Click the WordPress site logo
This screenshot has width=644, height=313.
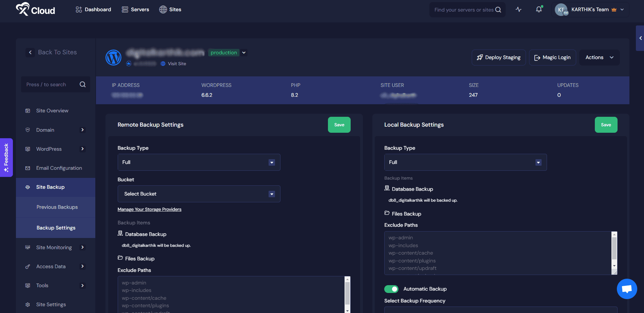114,58
